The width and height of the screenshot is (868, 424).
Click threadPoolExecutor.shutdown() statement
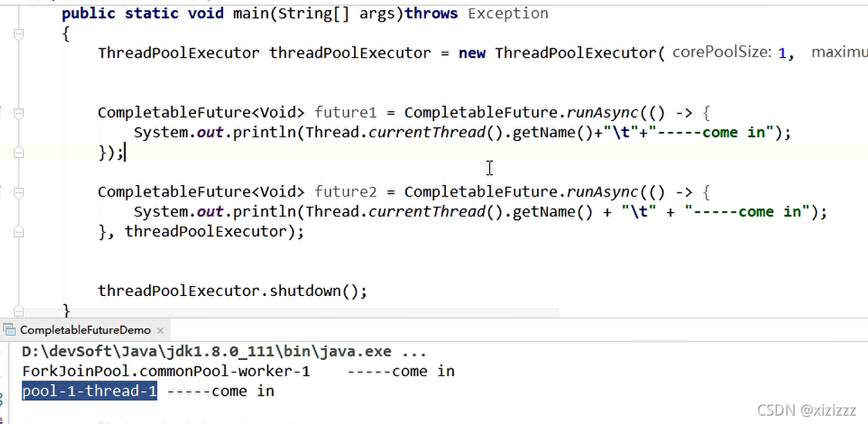click(x=232, y=291)
